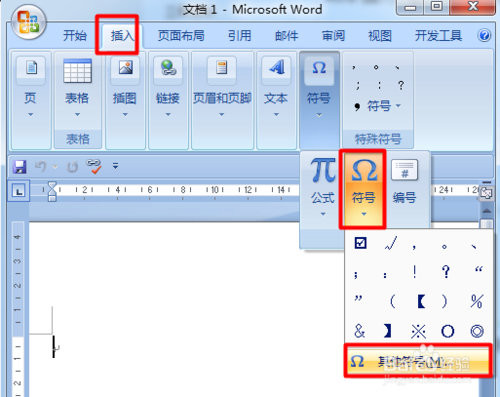500x397 pixels.
Task: Insert the question mark symbol in gallery
Action: pos(446,272)
